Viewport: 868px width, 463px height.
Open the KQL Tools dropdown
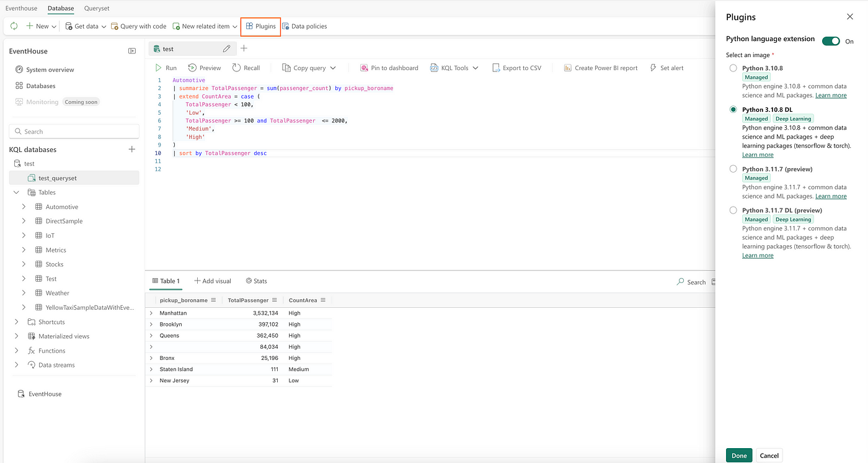pos(454,68)
